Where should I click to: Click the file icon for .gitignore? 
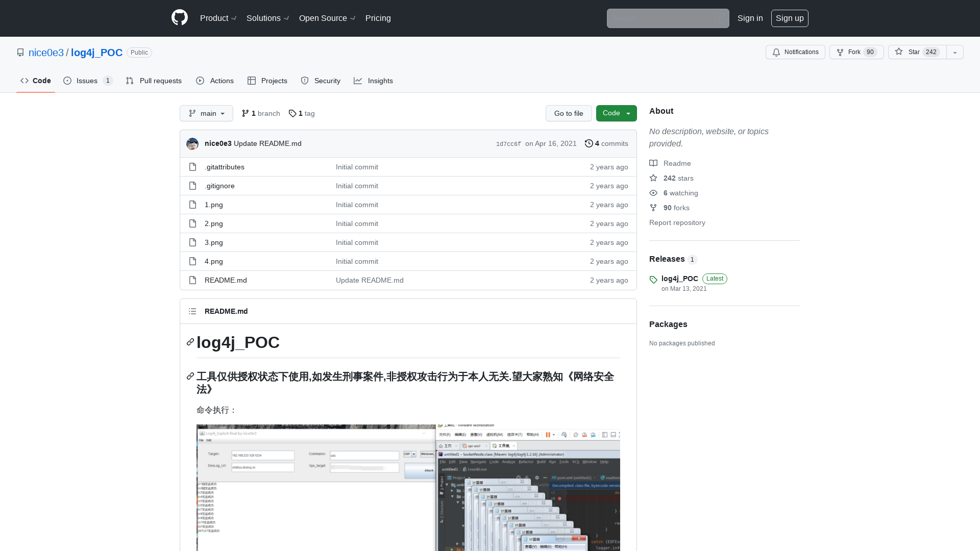point(192,186)
